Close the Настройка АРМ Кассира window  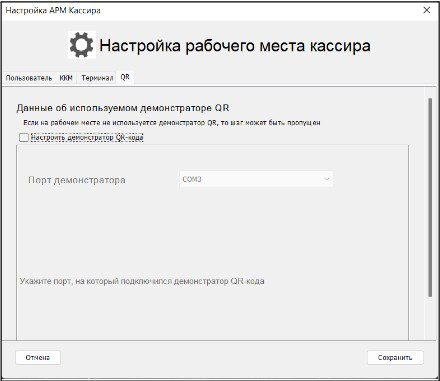[x=427, y=10]
